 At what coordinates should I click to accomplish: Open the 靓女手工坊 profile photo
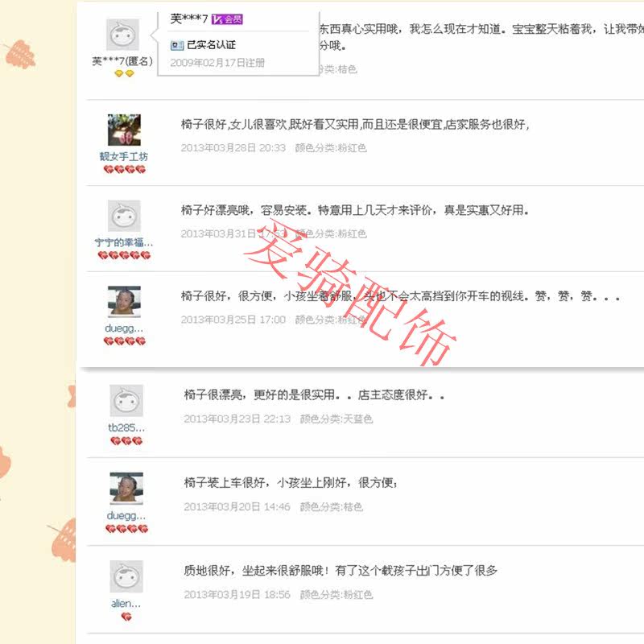click(124, 130)
